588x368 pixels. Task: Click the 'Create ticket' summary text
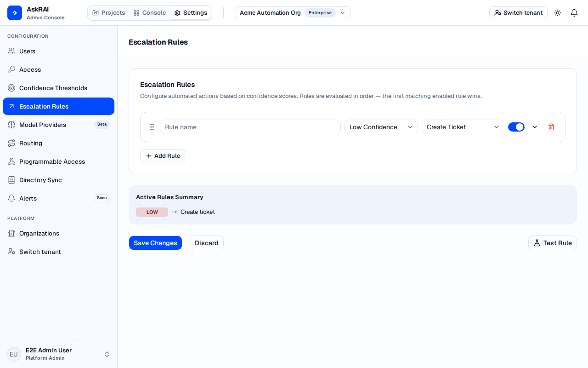198,212
